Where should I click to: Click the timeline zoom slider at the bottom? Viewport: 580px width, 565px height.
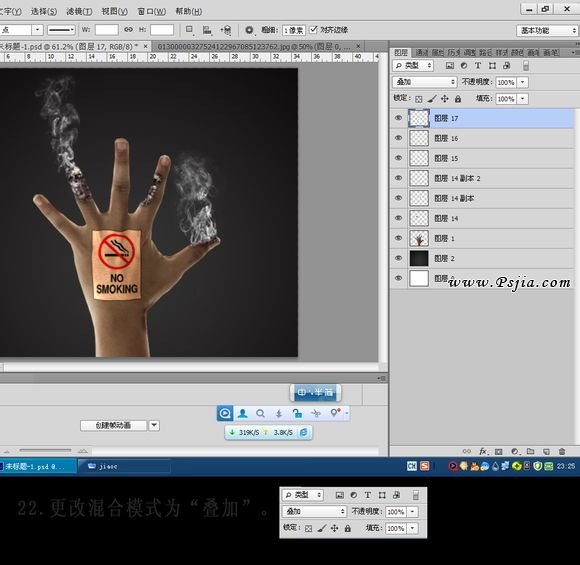45,450
